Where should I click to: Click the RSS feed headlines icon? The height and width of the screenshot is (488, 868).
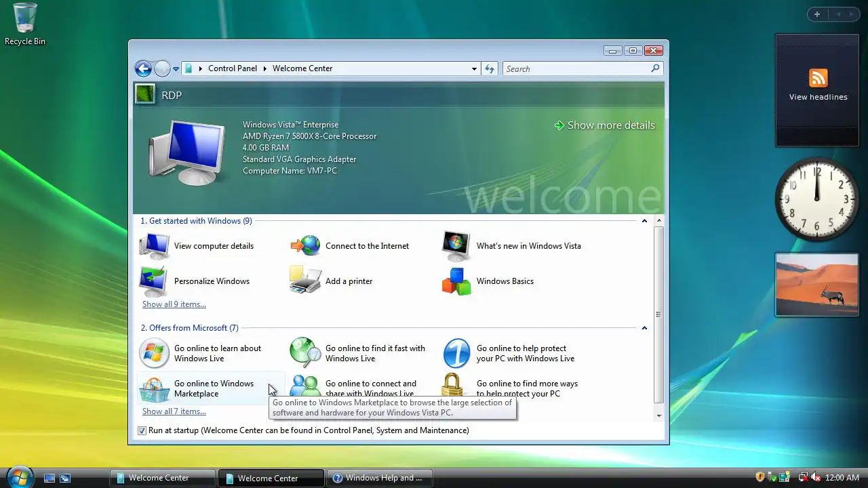(818, 78)
